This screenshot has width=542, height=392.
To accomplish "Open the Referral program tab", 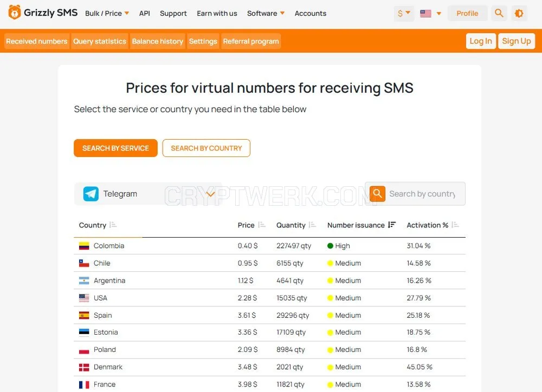I will tap(250, 41).
